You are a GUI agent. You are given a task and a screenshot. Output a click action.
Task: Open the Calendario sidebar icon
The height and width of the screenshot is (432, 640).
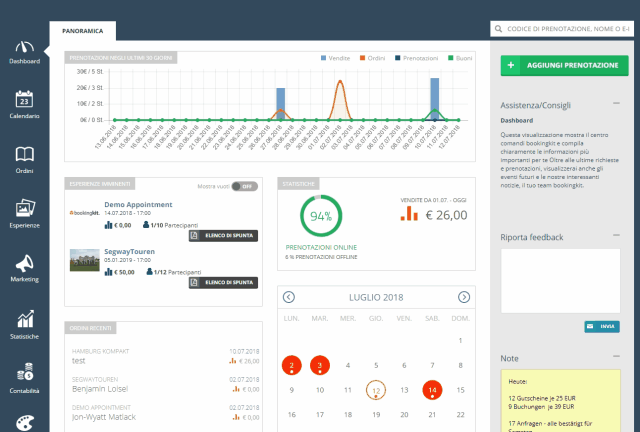click(x=24, y=99)
